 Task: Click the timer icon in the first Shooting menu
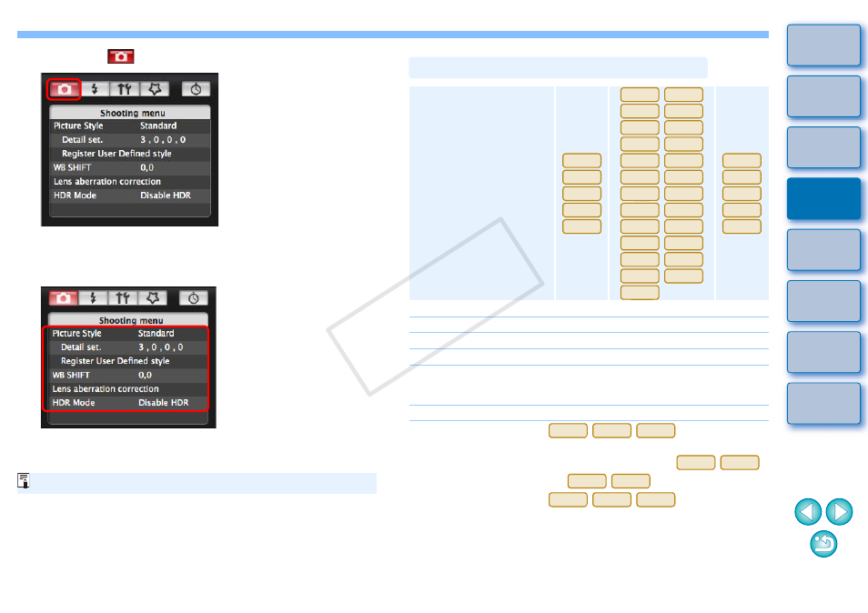click(x=196, y=89)
